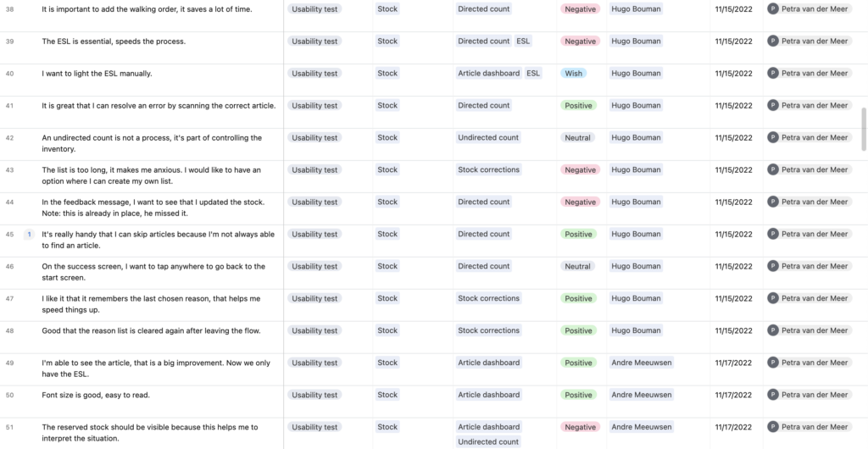
Task: Click the Neutral tag in row 46
Action: tap(577, 267)
